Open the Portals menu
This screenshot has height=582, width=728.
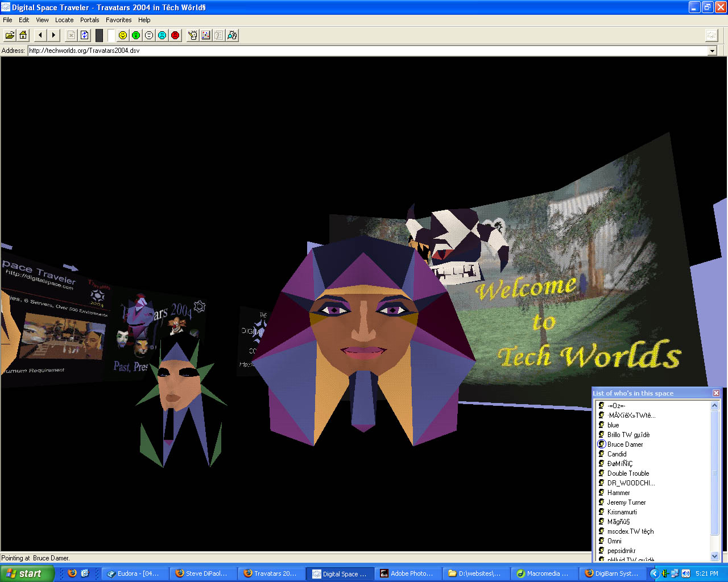click(x=89, y=20)
